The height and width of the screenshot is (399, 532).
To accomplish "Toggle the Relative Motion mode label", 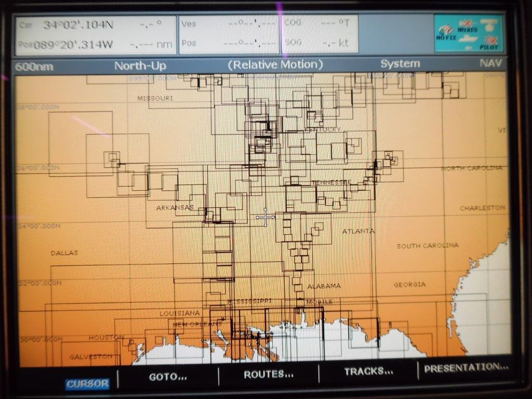I will [x=275, y=65].
